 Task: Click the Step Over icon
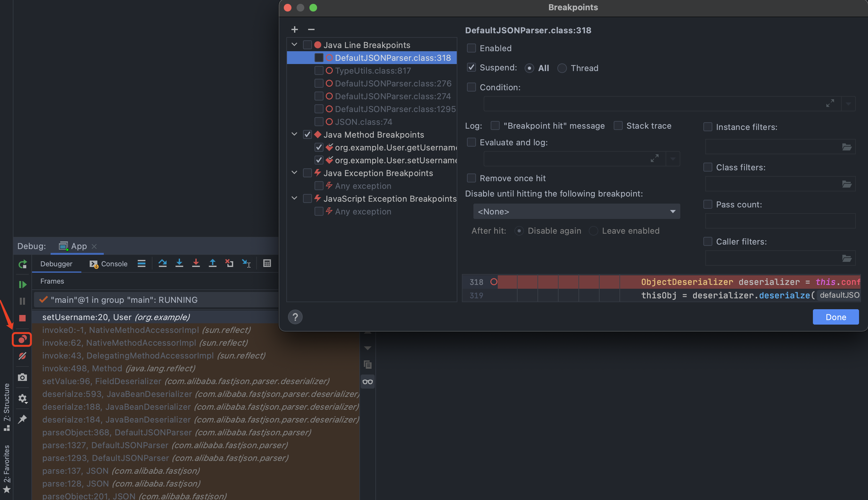(162, 263)
